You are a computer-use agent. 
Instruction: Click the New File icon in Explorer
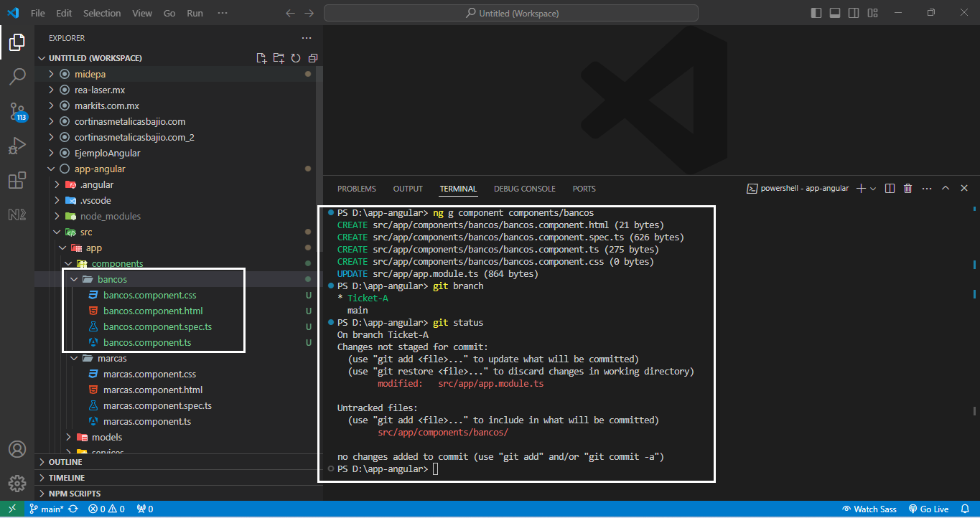[262, 58]
